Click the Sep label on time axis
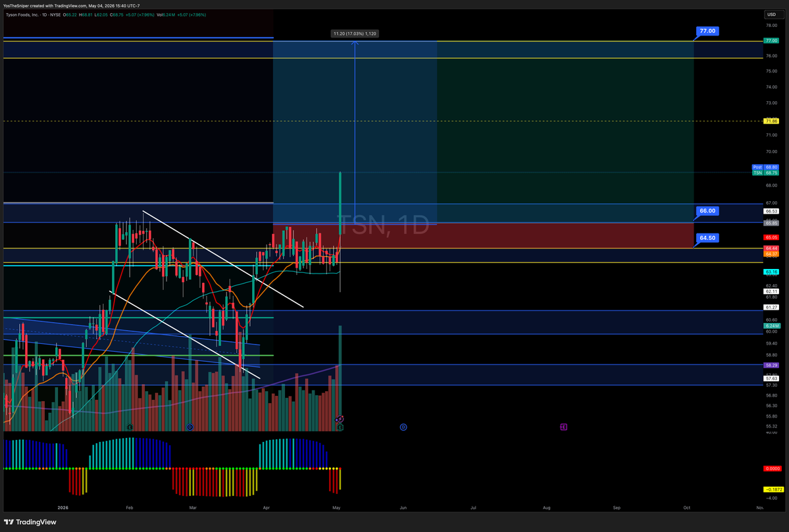This screenshot has height=532, width=789. coord(617,508)
